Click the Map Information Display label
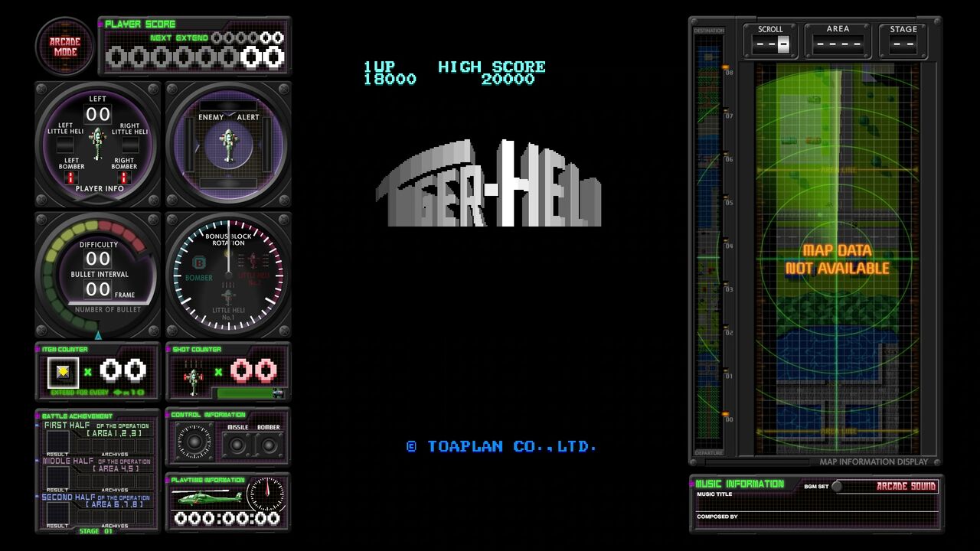Screen dimensions: 980x551 pos(874,461)
